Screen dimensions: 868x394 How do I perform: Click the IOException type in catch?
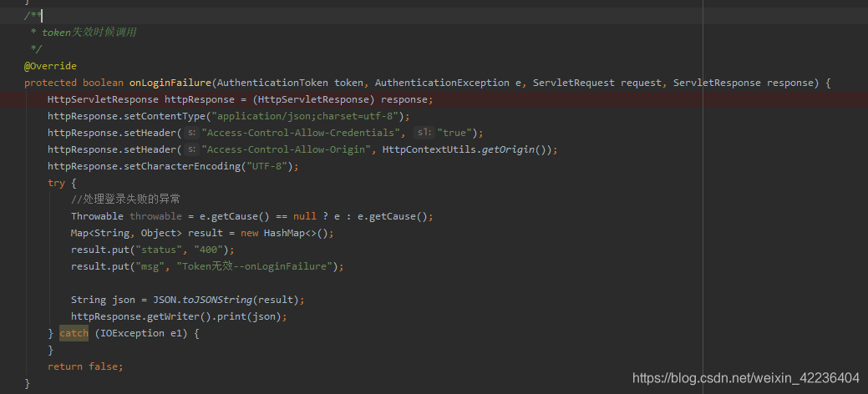(132, 332)
